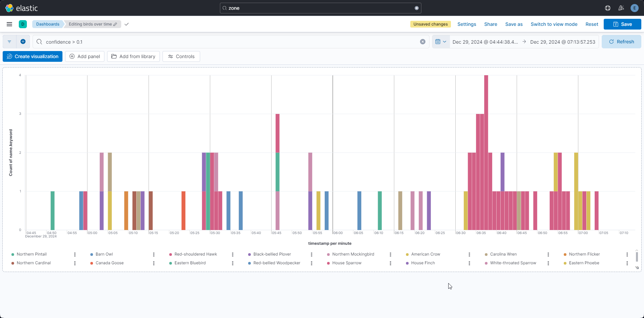Open American Crow legend options menu
This screenshot has height=318, width=644.
pyautogui.click(x=469, y=255)
